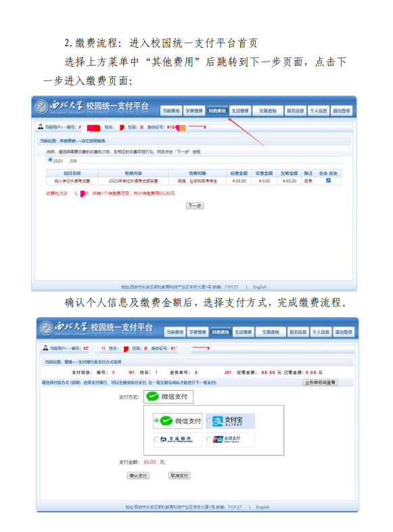Toggle the 全选/反选 checkbox in fee table
Screen dimensions: 393x532
click(x=328, y=180)
